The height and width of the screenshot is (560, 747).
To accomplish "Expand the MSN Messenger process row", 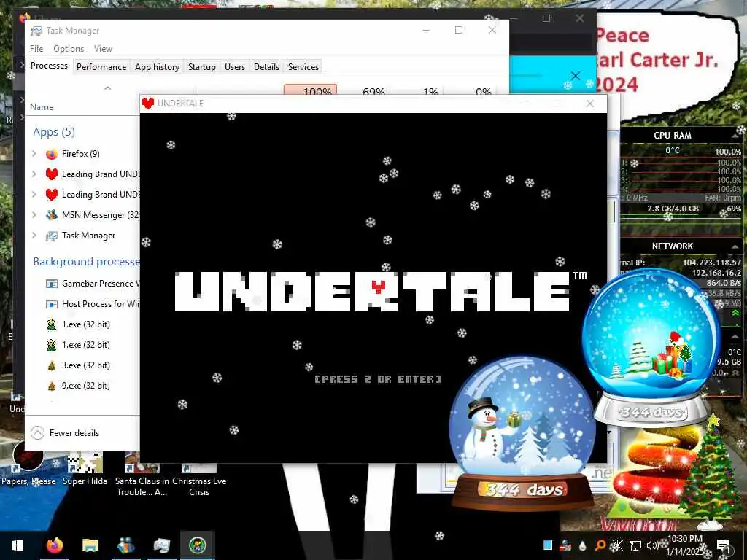I will [x=34, y=215].
